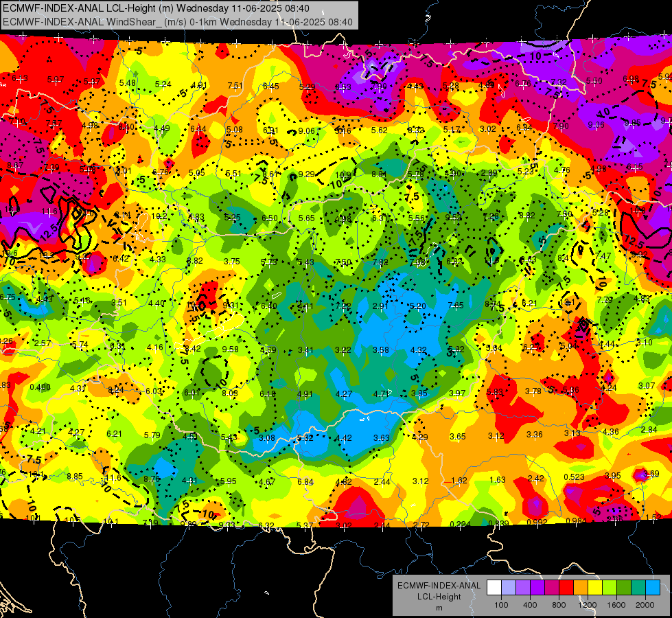This screenshot has width=672, height=618.
Task: Click the grid value '2.42'
Action: pos(535,478)
